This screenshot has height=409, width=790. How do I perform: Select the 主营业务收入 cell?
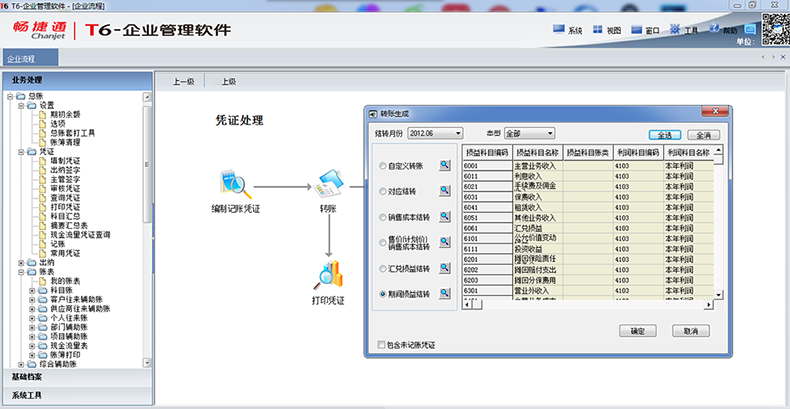click(x=538, y=166)
